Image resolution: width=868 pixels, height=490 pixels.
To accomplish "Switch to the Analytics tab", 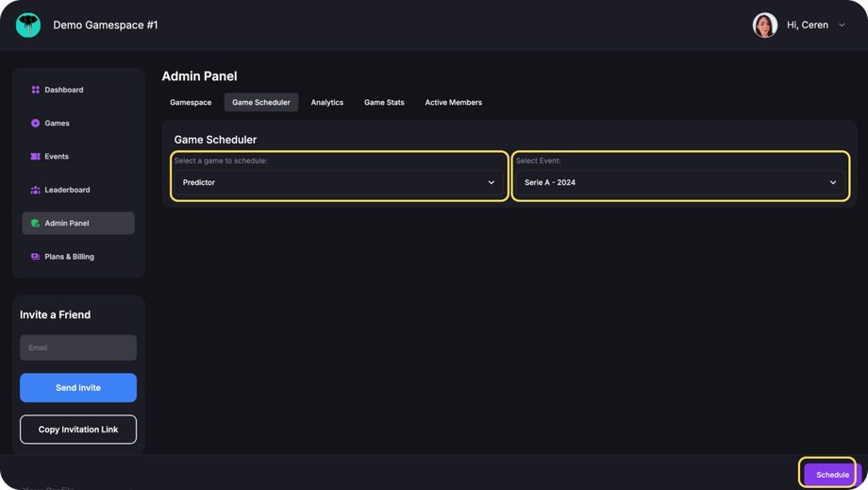I will pyautogui.click(x=327, y=102).
